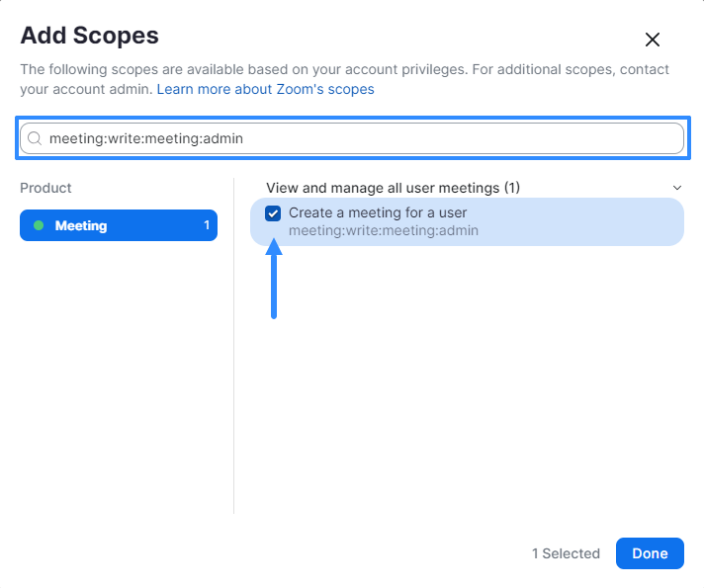Click the Product heading

point(45,188)
